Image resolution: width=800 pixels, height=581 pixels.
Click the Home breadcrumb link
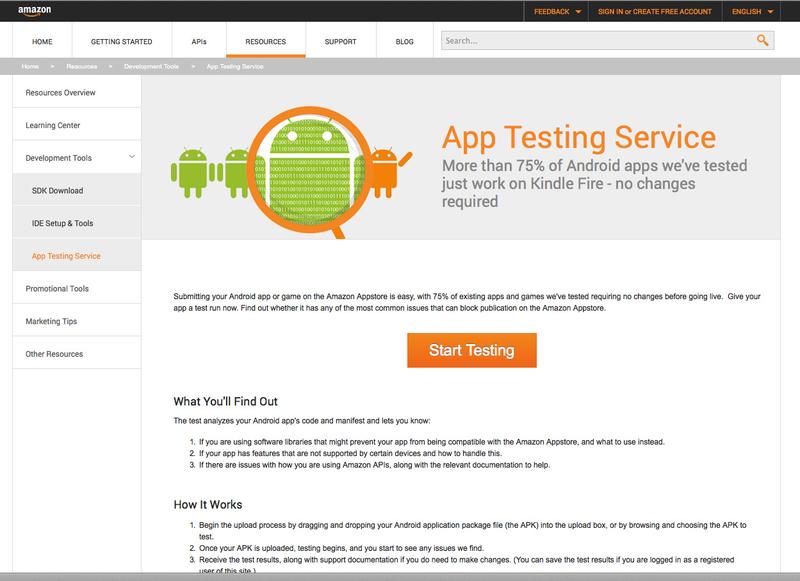coord(30,66)
